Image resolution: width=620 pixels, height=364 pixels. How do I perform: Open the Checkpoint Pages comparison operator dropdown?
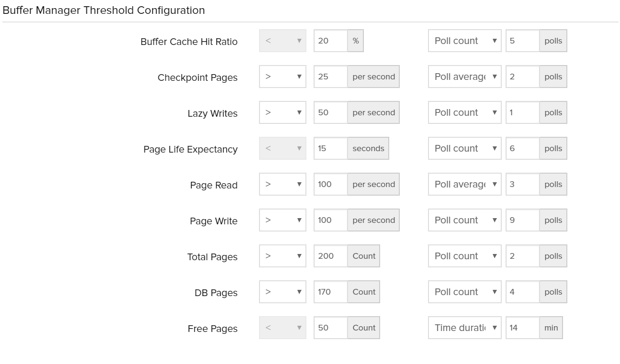coord(282,77)
